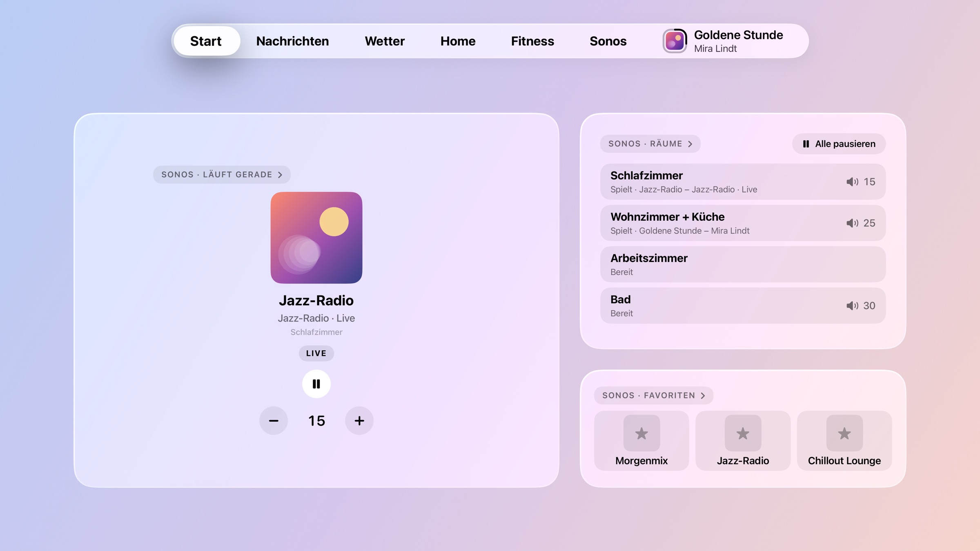980x551 pixels.
Task: Open the Jazz-Radio album artwork
Action: 316,238
